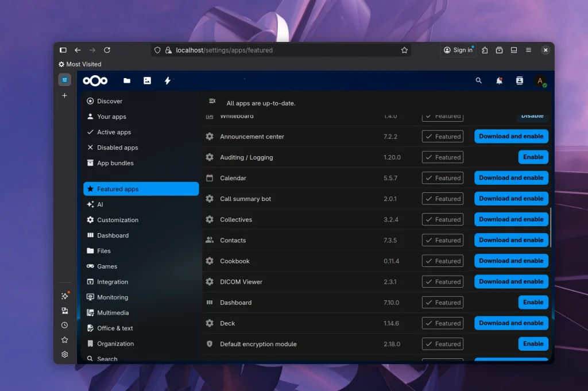
Task: Open the history clock sidebar icon
Action: [64, 325]
